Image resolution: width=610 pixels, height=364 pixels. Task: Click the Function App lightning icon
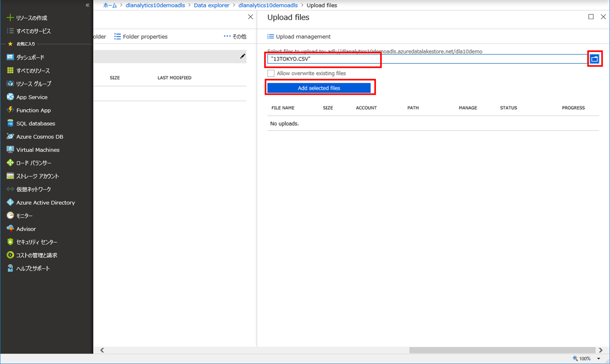tap(10, 110)
